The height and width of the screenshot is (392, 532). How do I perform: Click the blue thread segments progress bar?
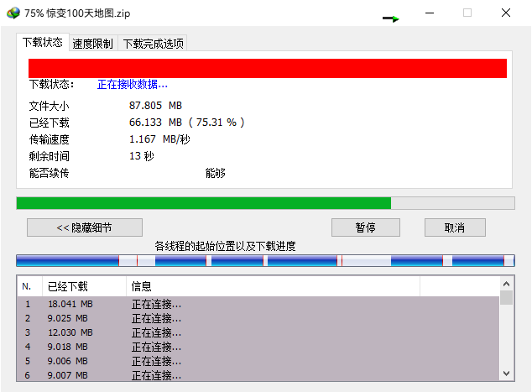(x=265, y=260)
